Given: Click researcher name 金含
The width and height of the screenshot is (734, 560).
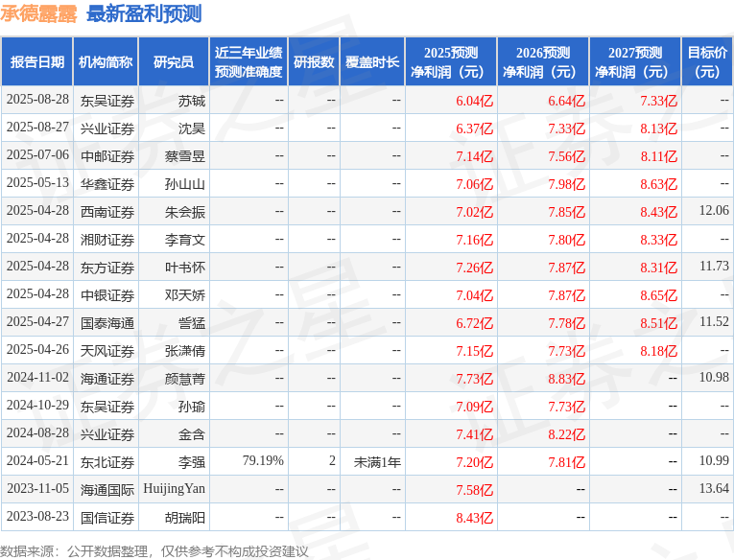Looking at the screenshot, I should [x=192, y=434].
